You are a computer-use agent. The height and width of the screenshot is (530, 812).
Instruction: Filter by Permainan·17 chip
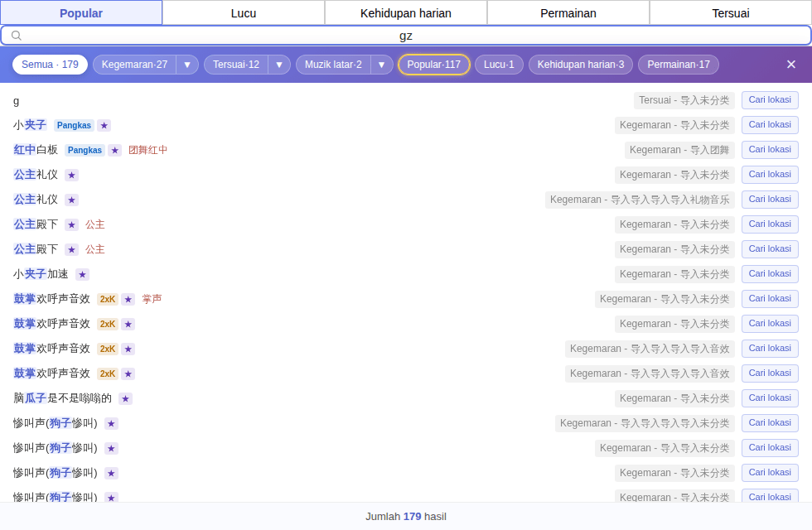pos(679,65)
